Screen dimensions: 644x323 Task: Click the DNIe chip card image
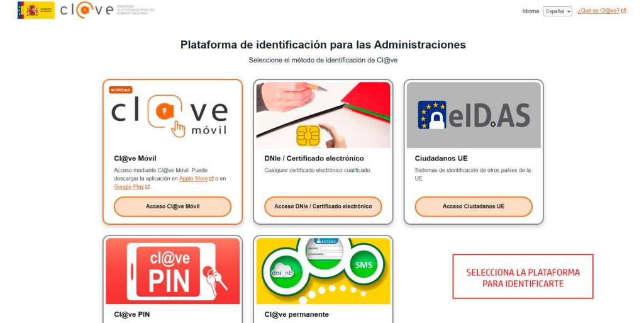[323, 115]
